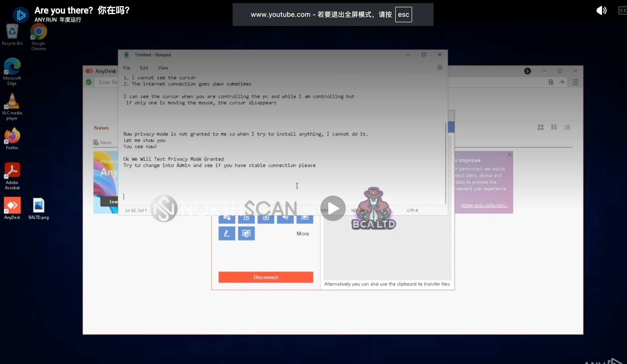Play the video with the center play button

[333, 208]
